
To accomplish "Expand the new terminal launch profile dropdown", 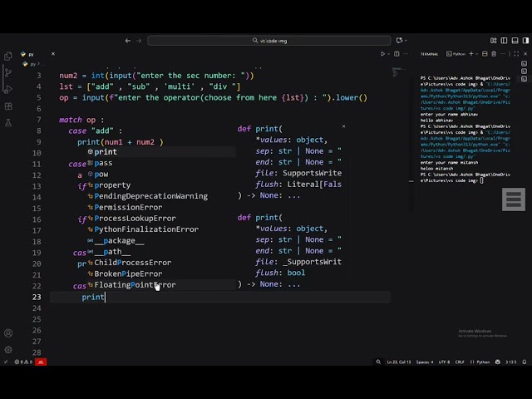I will coord(476,54).
